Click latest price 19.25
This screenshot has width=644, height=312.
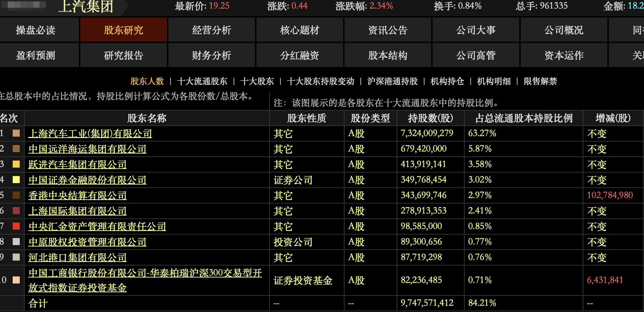tap(219, 6)
